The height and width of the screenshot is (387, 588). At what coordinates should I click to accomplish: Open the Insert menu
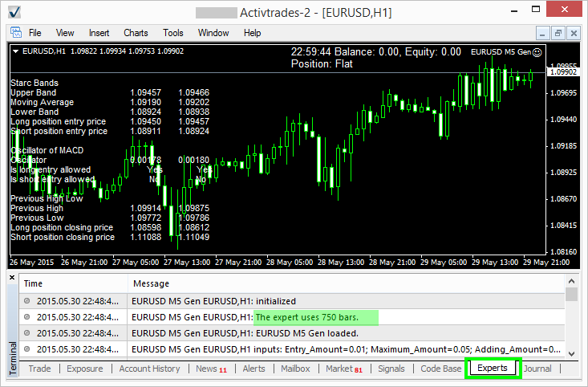(99, 33)
